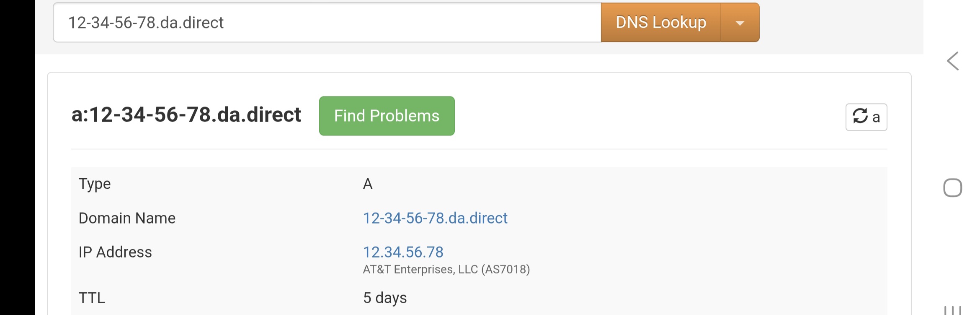Focus the domain lookup input field
980x315 pixels.
(x=327, y=23)
